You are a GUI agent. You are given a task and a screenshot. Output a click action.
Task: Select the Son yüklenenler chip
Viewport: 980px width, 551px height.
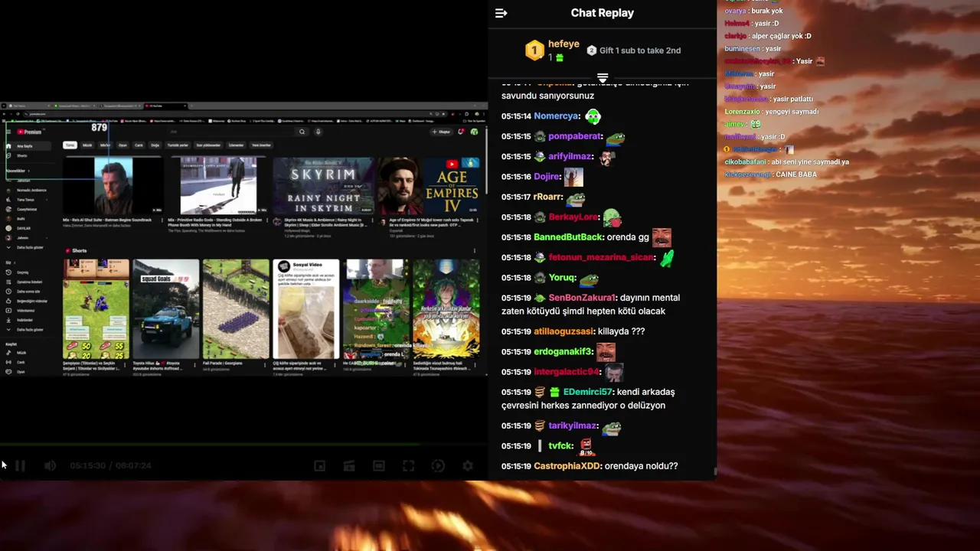tap(208, 145)
